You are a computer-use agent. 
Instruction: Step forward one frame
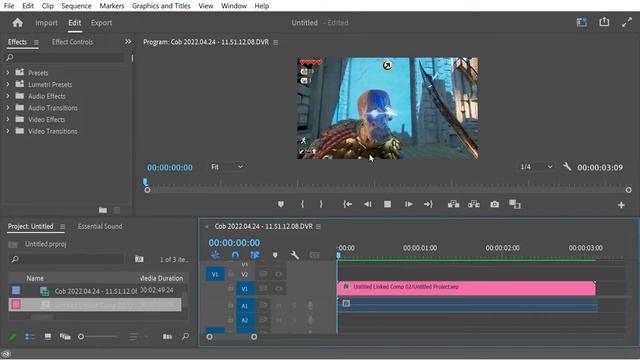tap(408, 204)
